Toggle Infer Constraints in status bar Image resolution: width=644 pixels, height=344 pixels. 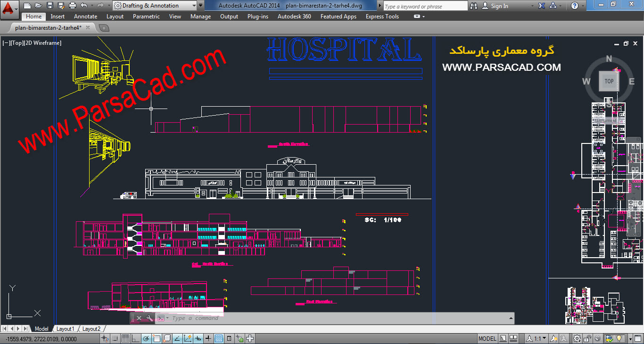tap(105, 338)
